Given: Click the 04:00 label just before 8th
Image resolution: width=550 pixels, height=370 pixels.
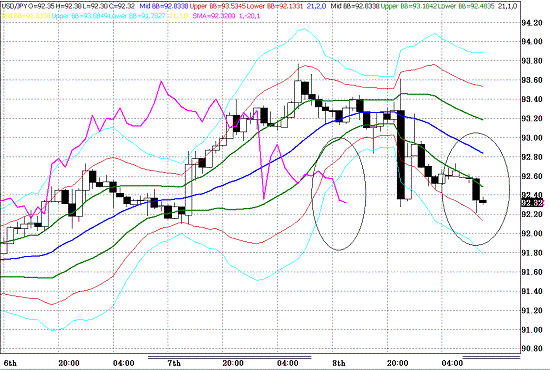Looking at the screenshot, I should (x=288, y=363).
